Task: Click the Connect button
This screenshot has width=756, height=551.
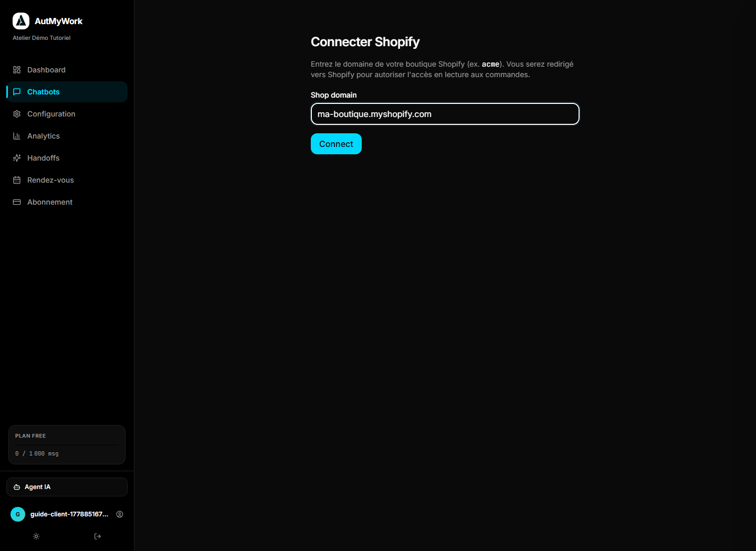Action: 336,144
